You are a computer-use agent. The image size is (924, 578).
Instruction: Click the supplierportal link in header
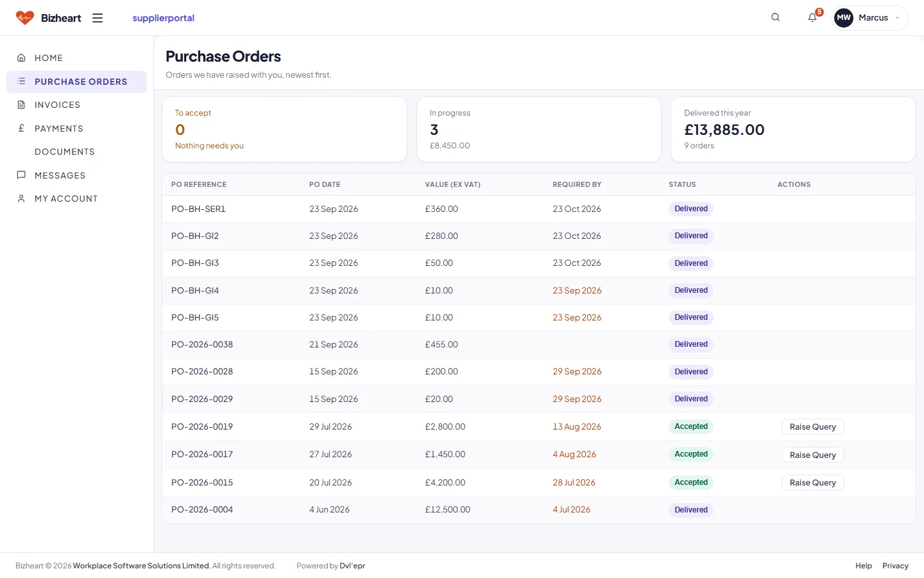click(163, 18)
